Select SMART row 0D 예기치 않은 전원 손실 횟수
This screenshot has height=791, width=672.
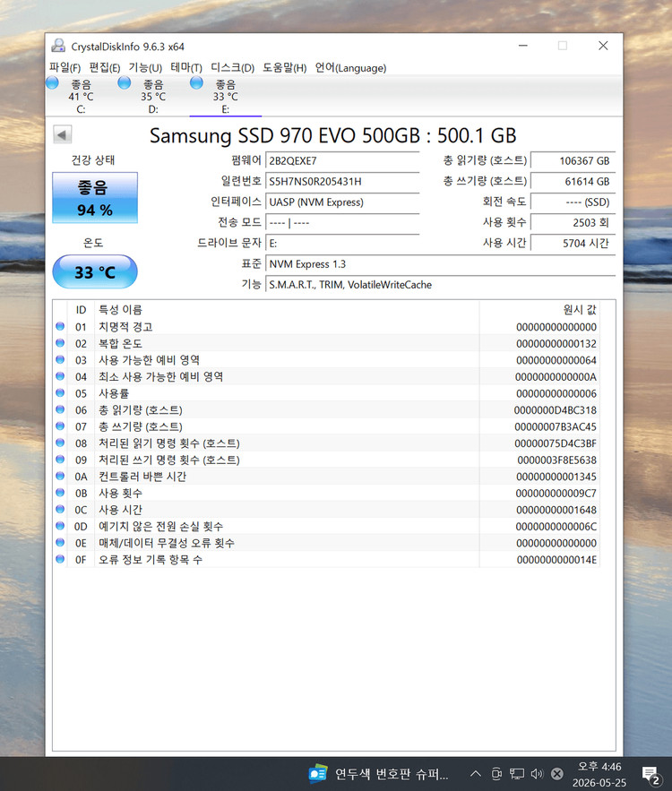click(x=326, y=527)
